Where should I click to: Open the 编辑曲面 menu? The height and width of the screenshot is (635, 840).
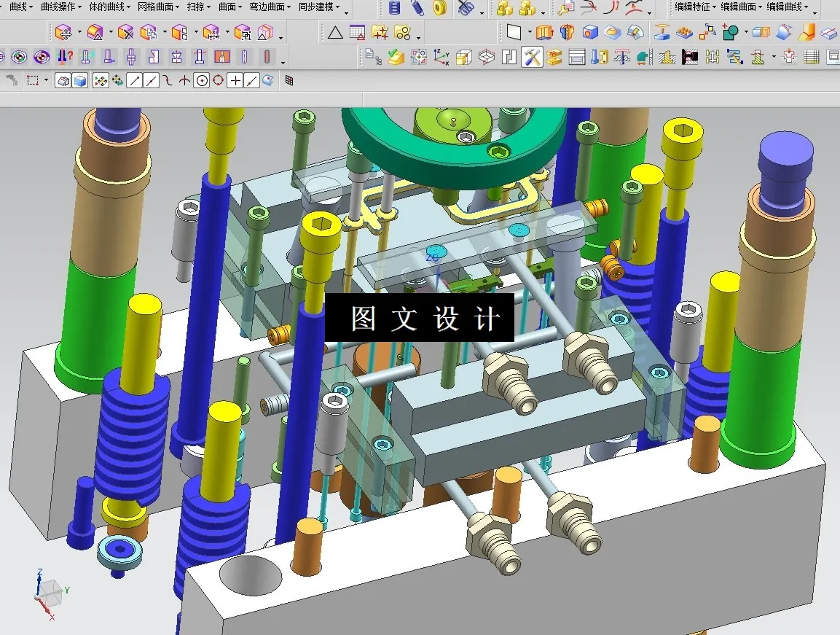[x=742, y=7]
